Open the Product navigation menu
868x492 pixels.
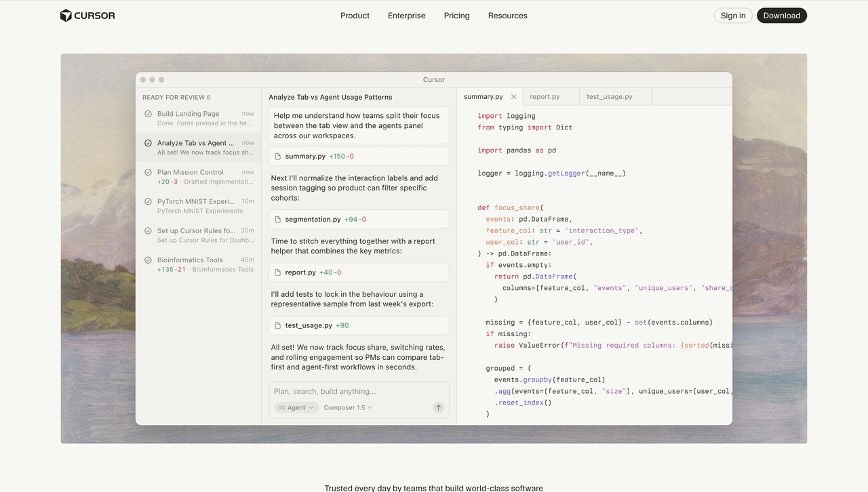pos(355,16)
